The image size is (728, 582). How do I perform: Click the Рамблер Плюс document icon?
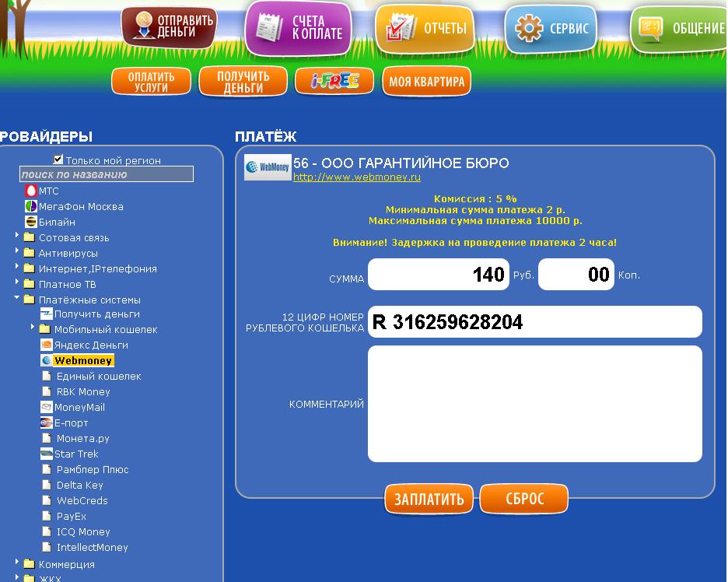pyautogui.click(x=47, y=469)
